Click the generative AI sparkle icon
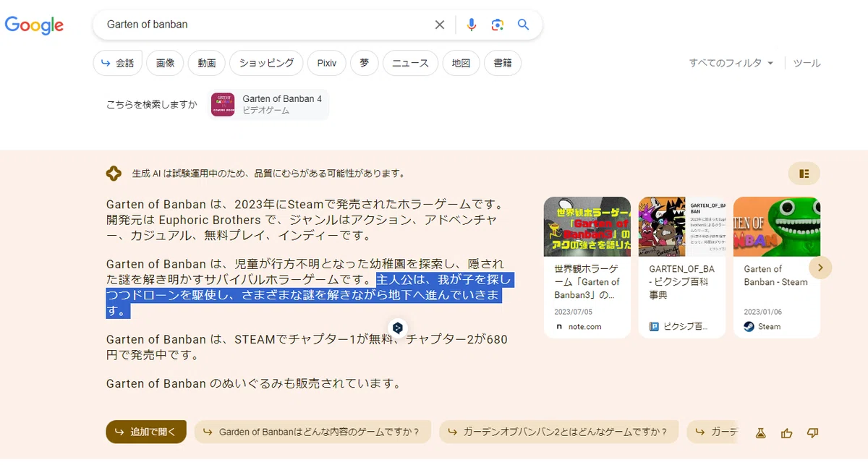The image size is (868, 465). (114, 174)
